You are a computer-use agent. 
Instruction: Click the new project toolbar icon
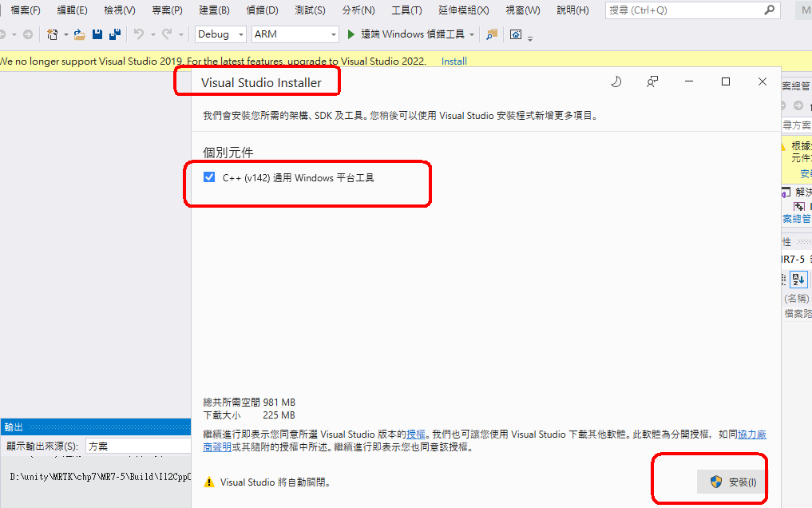point(52,34)
